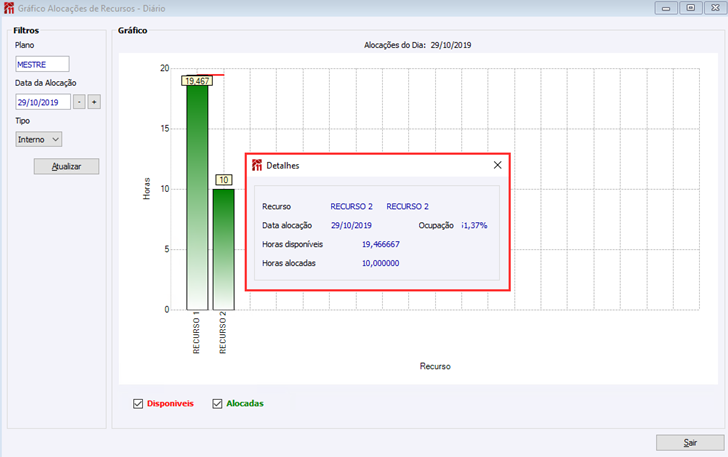
Task: Minimize the Gráfico Alocações window
Action: pos(666,8)
